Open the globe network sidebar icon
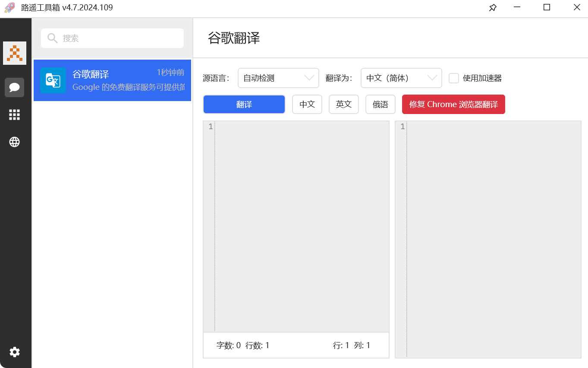 point(15,142)
